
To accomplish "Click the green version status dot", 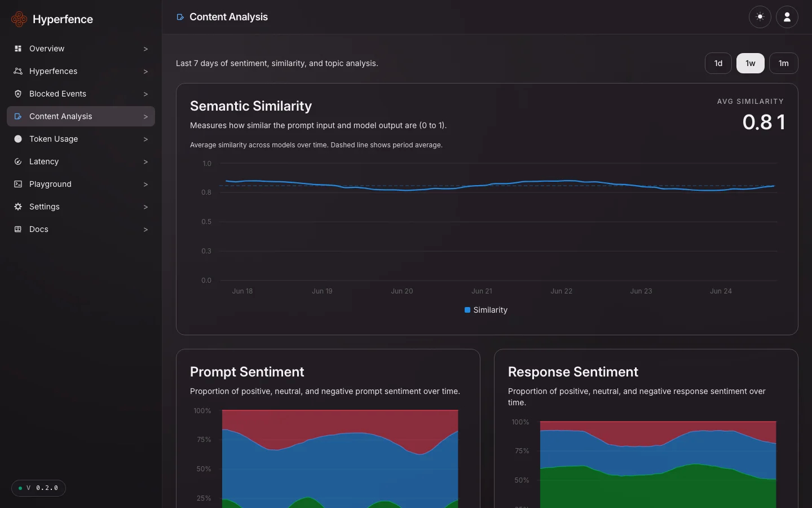I will [20, 488].
